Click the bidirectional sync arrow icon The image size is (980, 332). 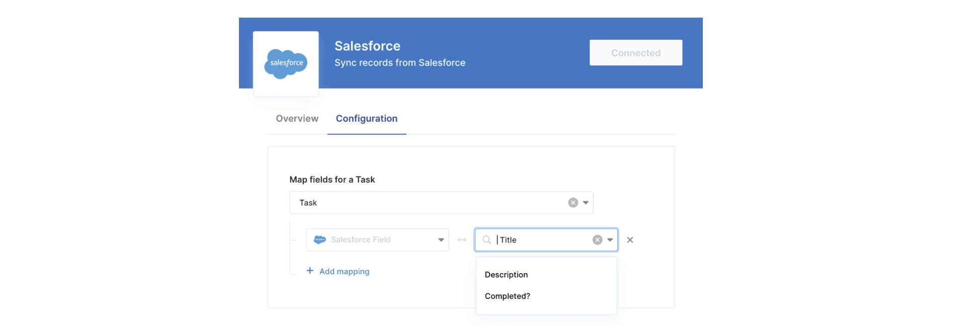pyautogui.click(x=462, y=240)
